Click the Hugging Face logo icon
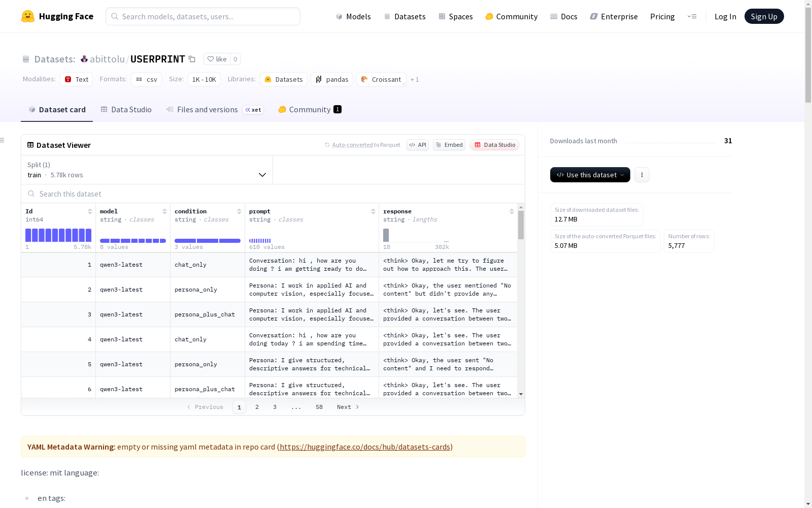Image resolution: width=812 pixels, height=508 pixels. click(28, 16)
